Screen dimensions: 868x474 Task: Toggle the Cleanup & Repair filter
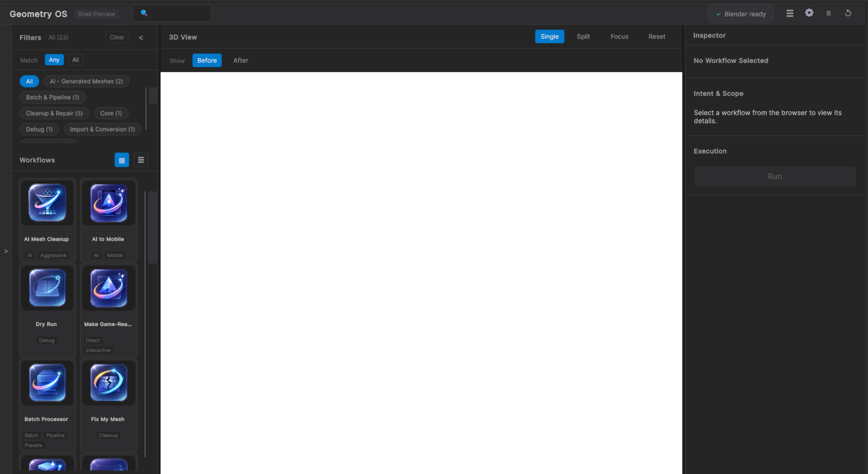point(54,113)
